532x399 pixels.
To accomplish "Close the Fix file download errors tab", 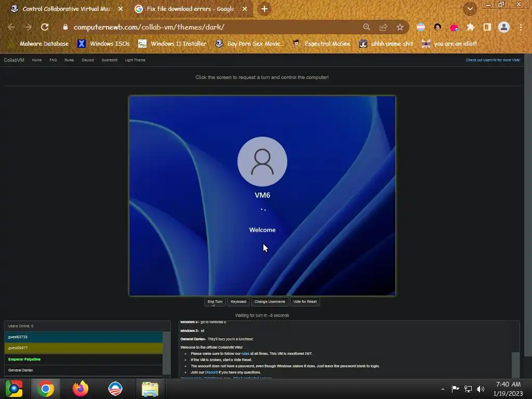I will click(245, 9).
